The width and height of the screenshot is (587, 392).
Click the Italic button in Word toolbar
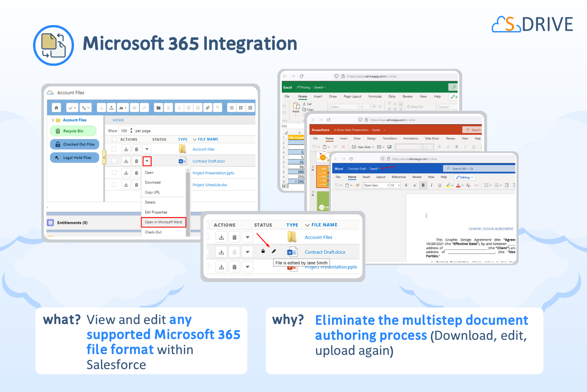tap(431, 185)
